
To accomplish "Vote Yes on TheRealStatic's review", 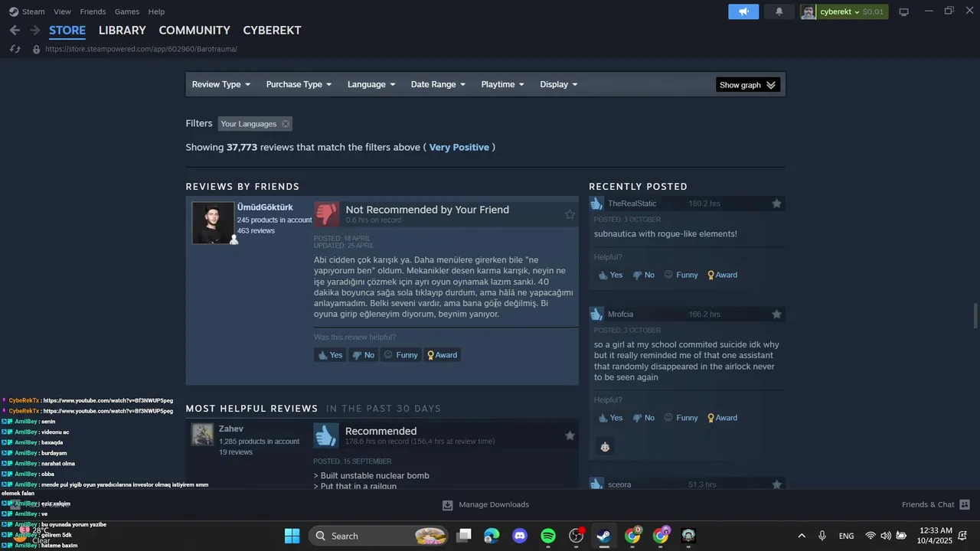I will pos(611,275).
